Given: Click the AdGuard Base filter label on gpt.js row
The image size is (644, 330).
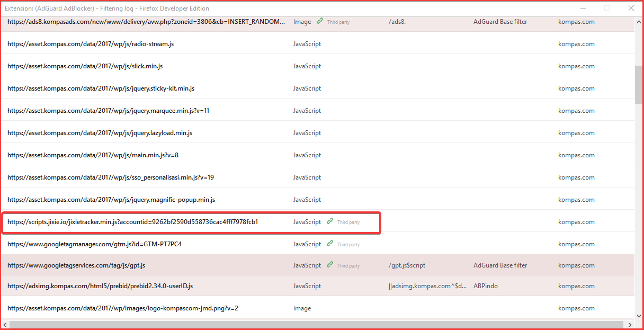Looking at the screenshot, I should pos(500,265).
